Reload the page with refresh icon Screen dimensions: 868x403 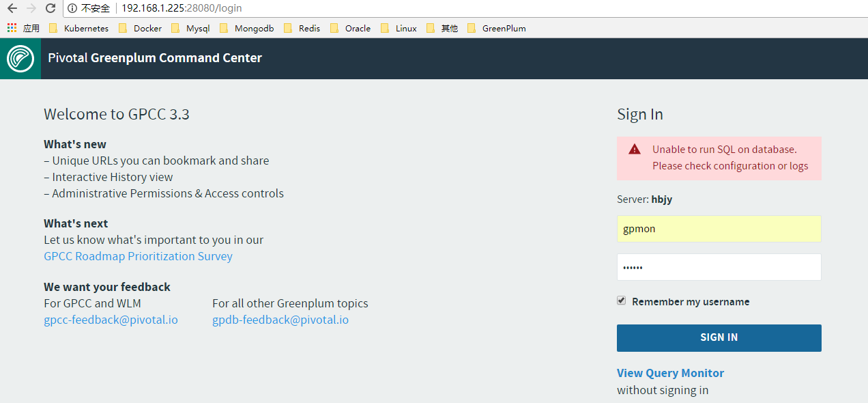[50, 8]
